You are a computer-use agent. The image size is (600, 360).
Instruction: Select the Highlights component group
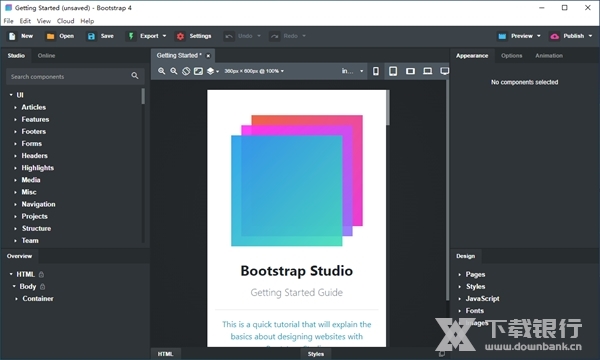point(38,168)
